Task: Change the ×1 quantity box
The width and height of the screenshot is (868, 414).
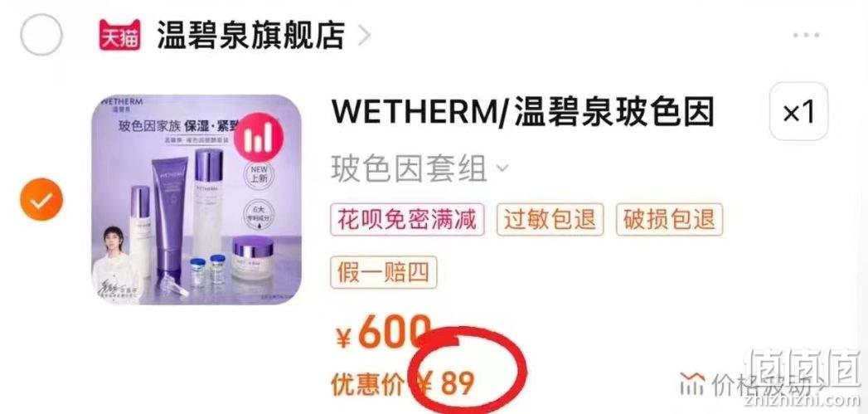Action: 799,111
